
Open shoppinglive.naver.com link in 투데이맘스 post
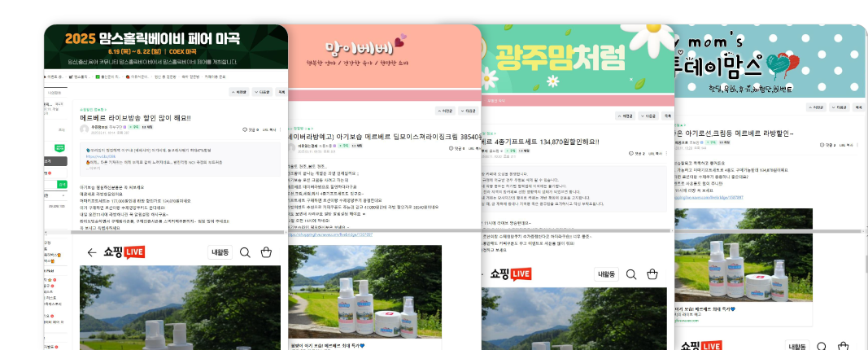pyautogui.click(x=709, y=197)
